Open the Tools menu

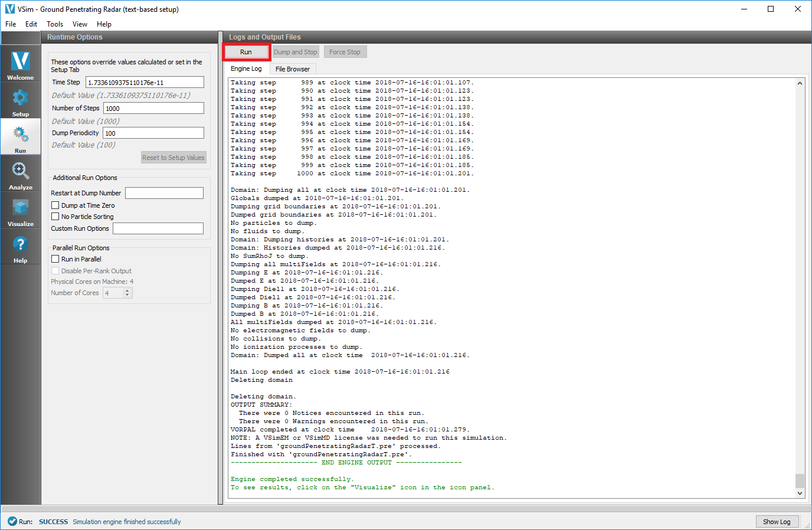point(55,24)
